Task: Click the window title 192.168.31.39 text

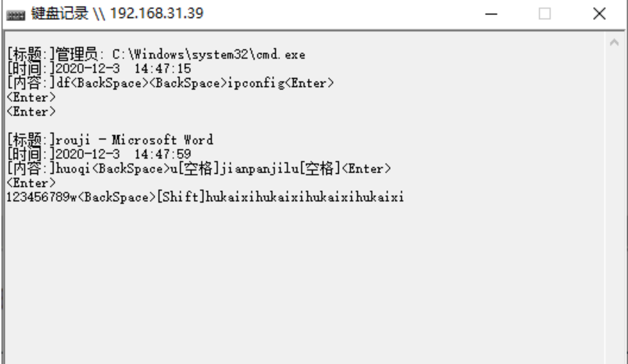Action: [157, 14]
